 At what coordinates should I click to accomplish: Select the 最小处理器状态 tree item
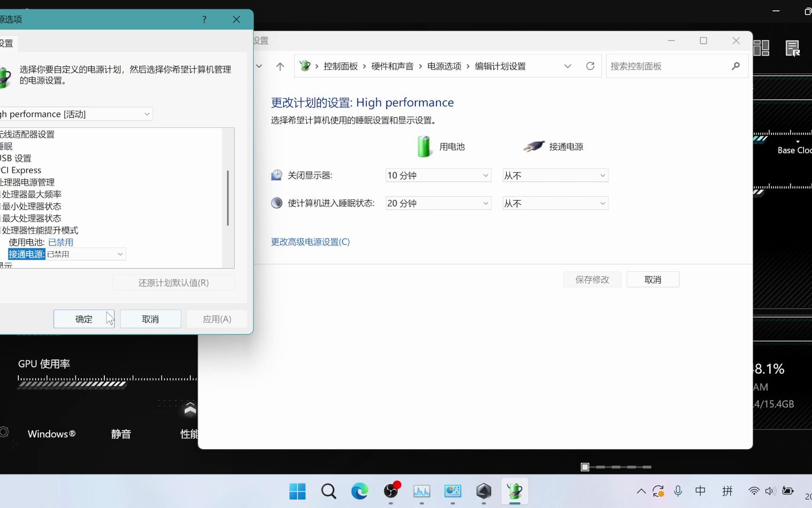coord(31,206)
